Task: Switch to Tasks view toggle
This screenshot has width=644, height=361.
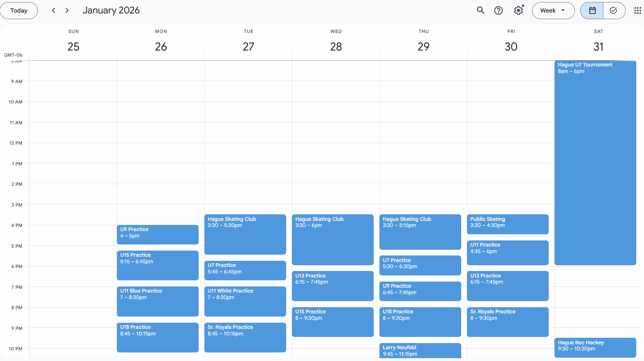Action: (x=613, y=11)
